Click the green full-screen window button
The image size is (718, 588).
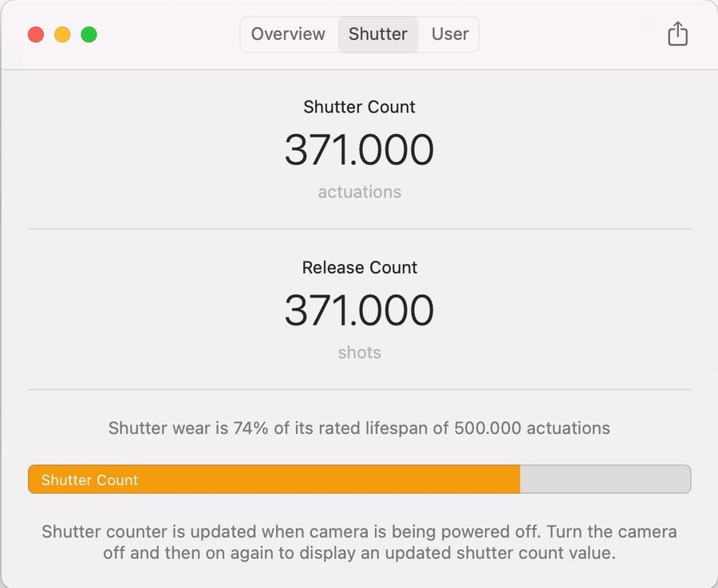pos(89,34)
